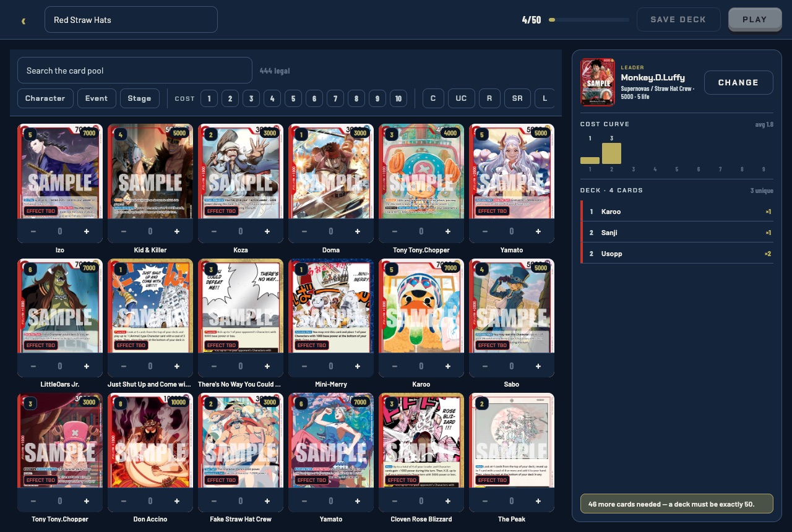Filter the pool by Character type
792x532 pixels.
(45, 98)
